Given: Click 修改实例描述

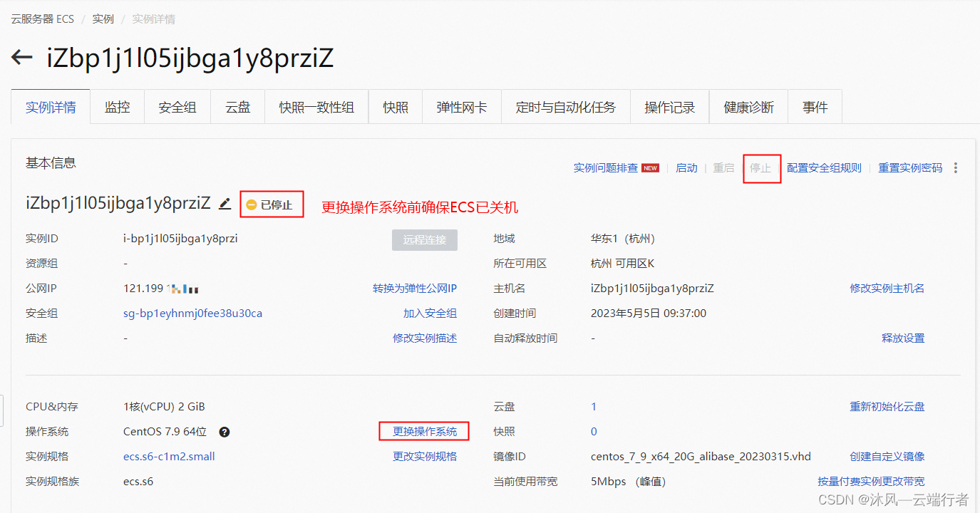Looking at the screenshot, I should pyautogui.click(x=425, y=338).
